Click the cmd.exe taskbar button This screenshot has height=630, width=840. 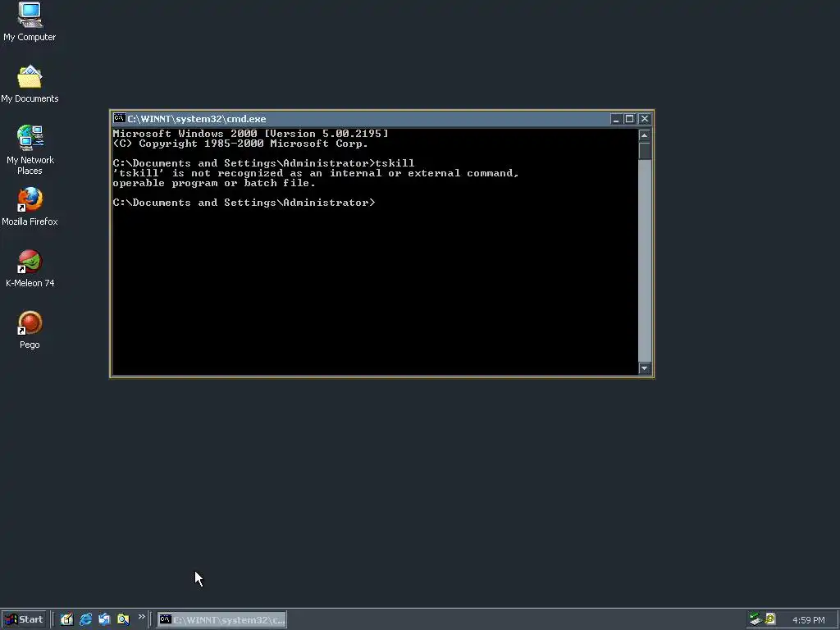[x=221, y=620]
